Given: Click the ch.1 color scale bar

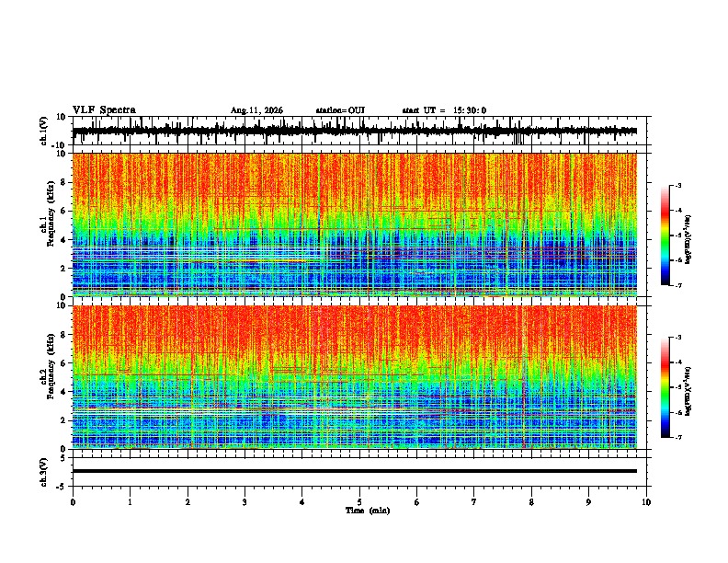Looking at the screenshot, I should [x=665, y=236].
